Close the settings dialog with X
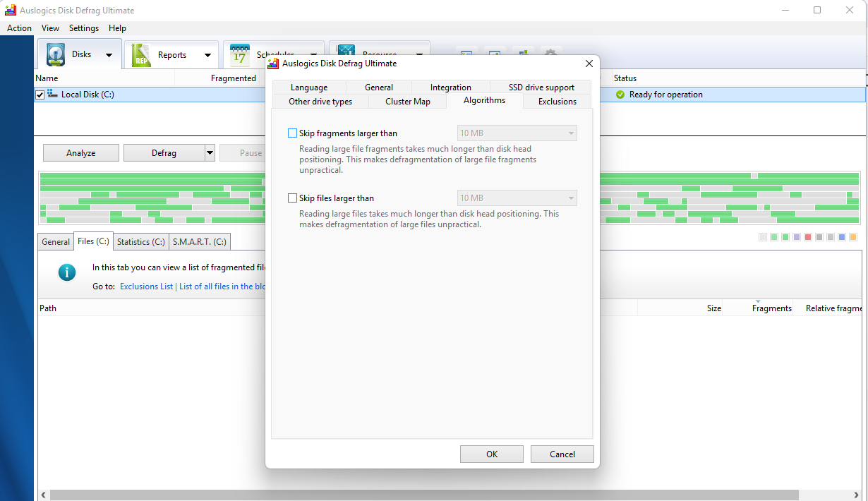868x501 pixels. [589, 64]
